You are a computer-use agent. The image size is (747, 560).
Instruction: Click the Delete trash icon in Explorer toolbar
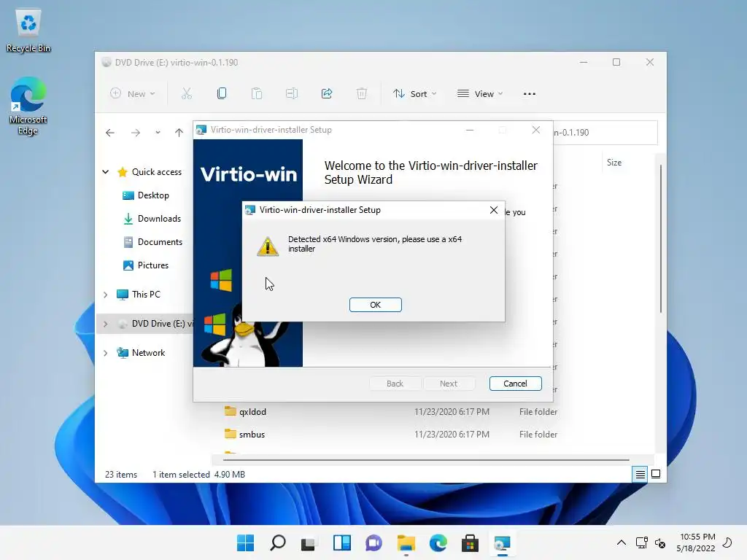point(362,94)
